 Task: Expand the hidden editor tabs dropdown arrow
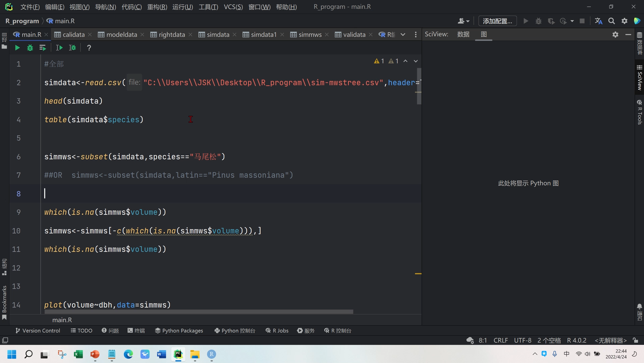tap(403, 34)
